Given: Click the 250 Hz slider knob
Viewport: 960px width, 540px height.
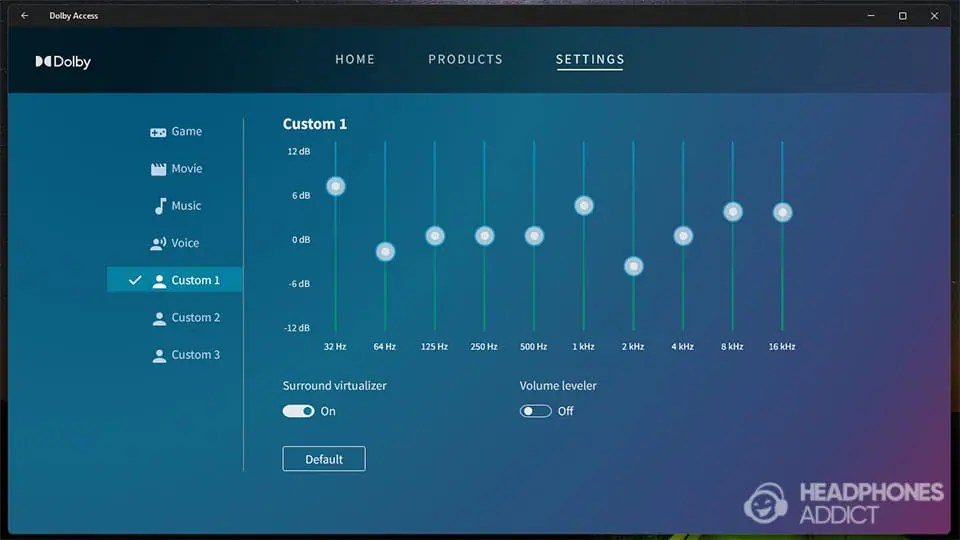Looking at the screenshot, I should [484, 236].
